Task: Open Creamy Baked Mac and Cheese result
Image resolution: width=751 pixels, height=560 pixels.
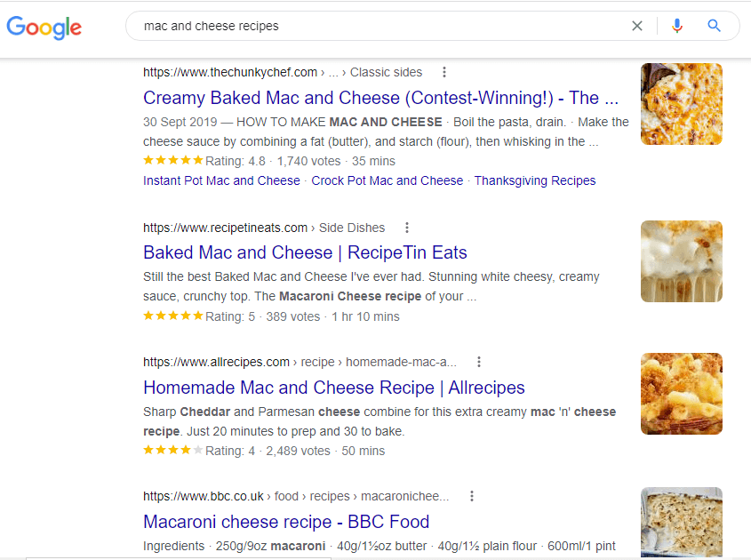Action: (380, 98)
